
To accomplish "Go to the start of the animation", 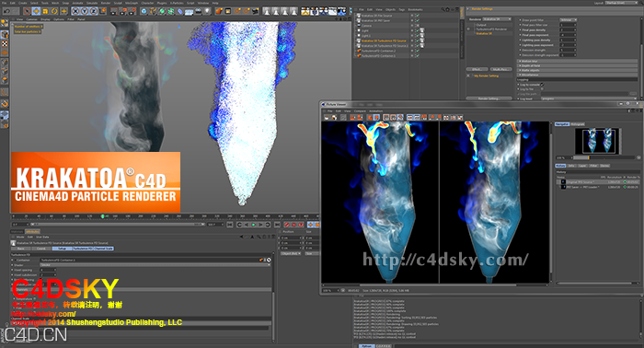I will coord(230,225).
